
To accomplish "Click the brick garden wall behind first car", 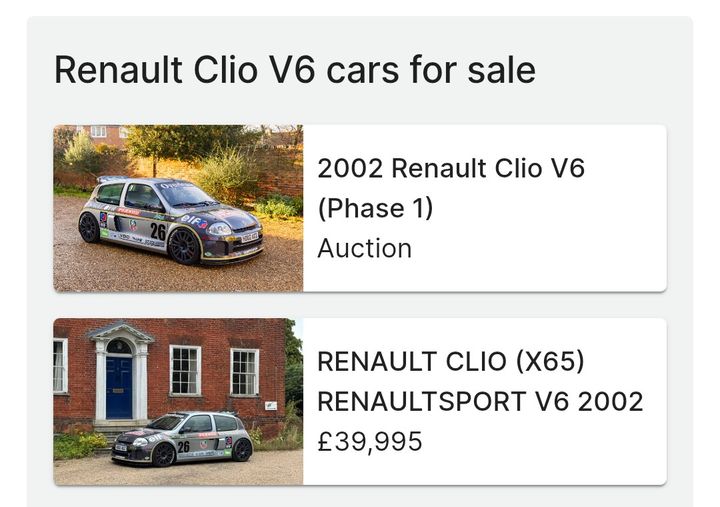I will tap(282, 180).
